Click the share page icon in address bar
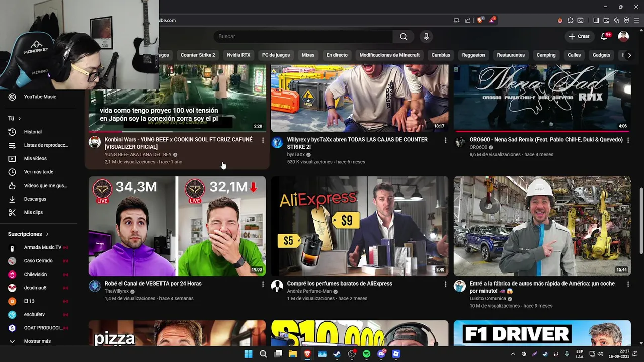 tap(468, 20)
